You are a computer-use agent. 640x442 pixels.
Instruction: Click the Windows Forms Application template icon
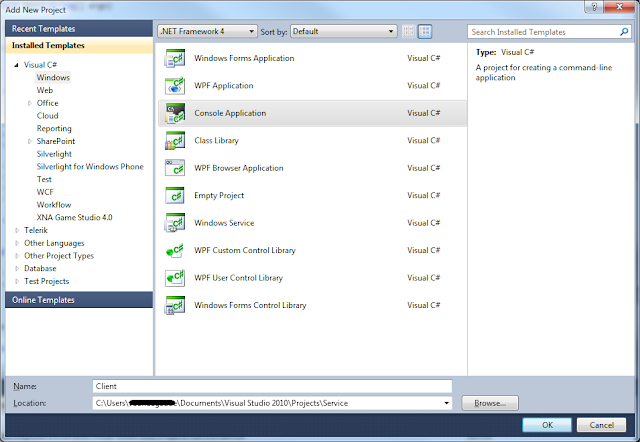(175, 58)
